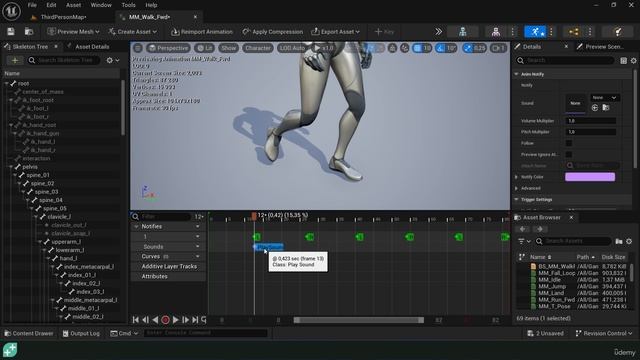Go forward in Asset Browser history
Screen dimensions: 640x360
coord(540,229)
